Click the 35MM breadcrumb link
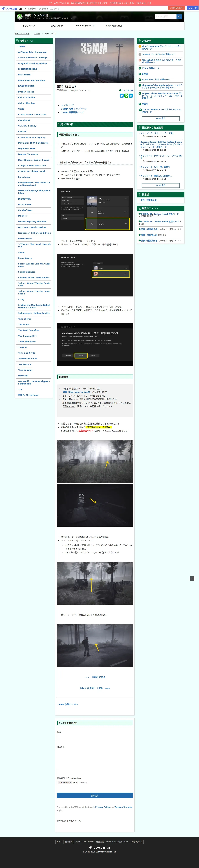199x868 pixels. 37,34
